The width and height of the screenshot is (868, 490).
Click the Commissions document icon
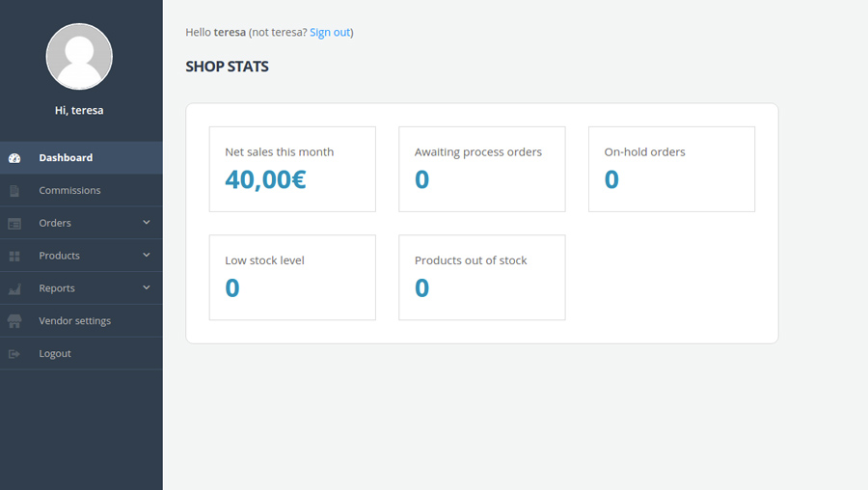pos(14,191)
